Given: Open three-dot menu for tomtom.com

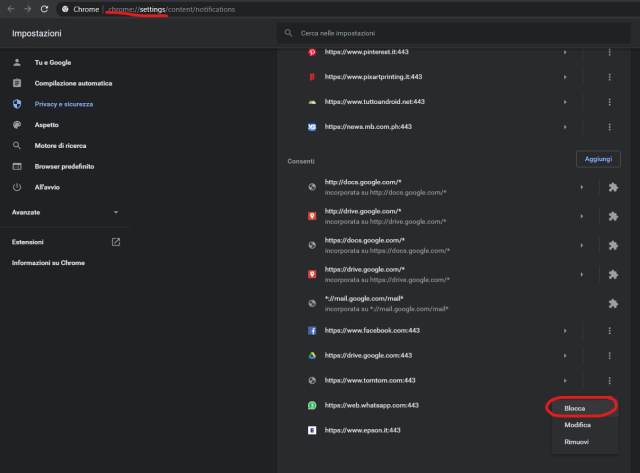Looking at the screenshot, I should [x=608, y=380].
